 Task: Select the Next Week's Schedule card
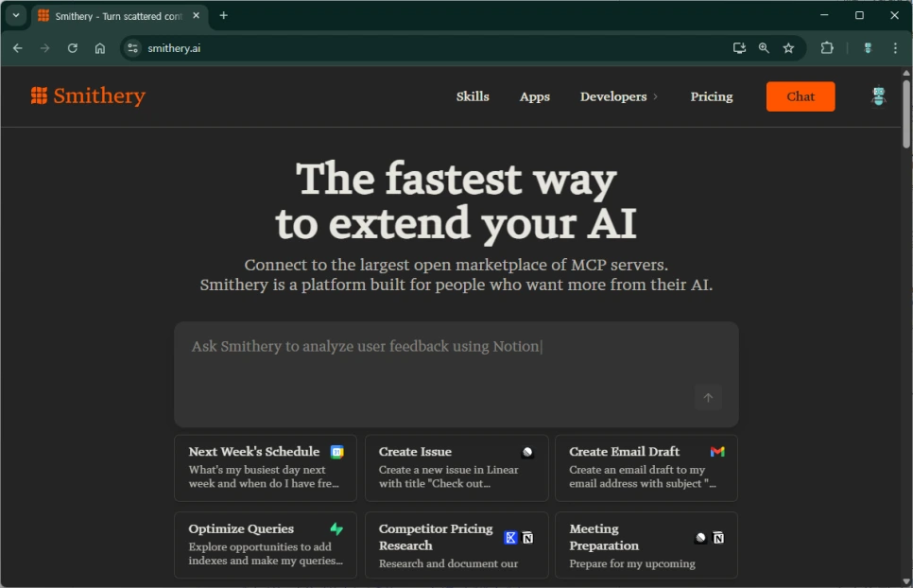[266, 468]
